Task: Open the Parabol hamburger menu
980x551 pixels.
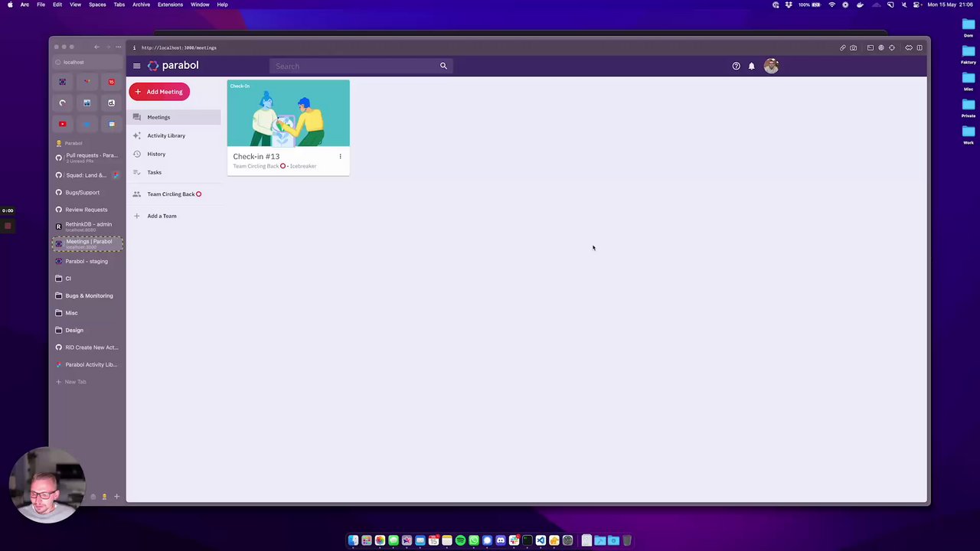Action: [x=136, y=66]
